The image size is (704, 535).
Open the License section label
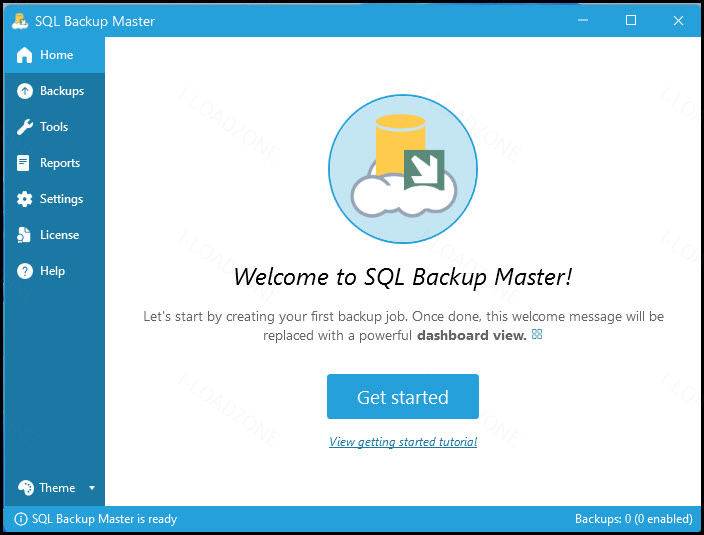[59, 235]
